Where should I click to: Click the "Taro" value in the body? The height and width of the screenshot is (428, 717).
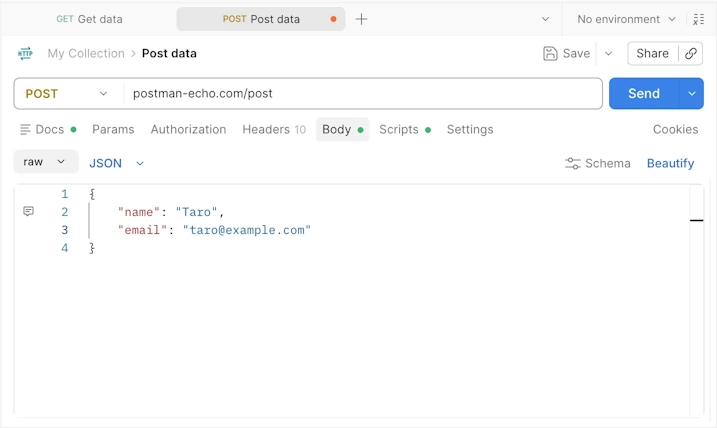196,212
